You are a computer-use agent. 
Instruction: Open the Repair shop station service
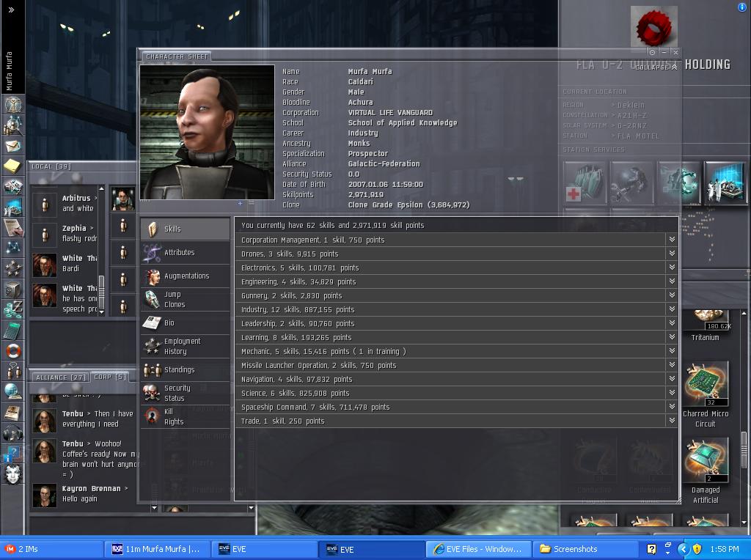631,183
